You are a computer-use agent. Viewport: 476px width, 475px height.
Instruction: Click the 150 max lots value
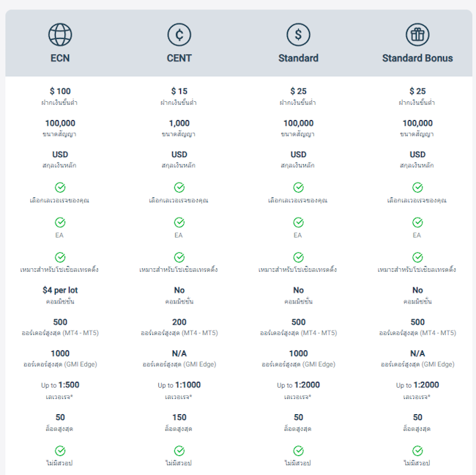[x=179, y=418]
